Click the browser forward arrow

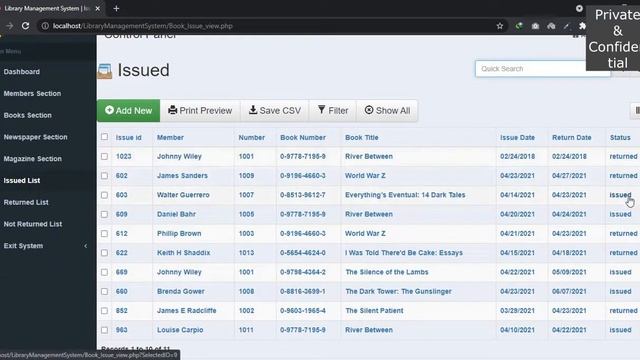tap(9, 26)
